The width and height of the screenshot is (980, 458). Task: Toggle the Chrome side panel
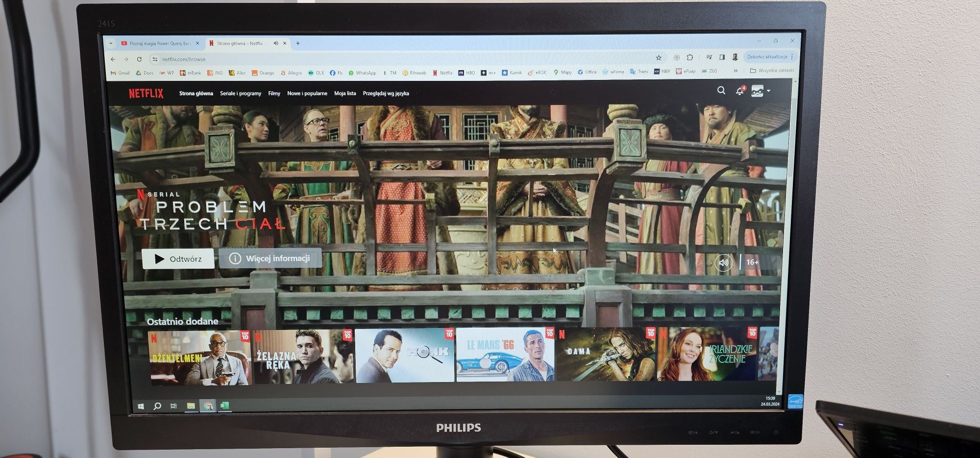click(x=722, y=57)
